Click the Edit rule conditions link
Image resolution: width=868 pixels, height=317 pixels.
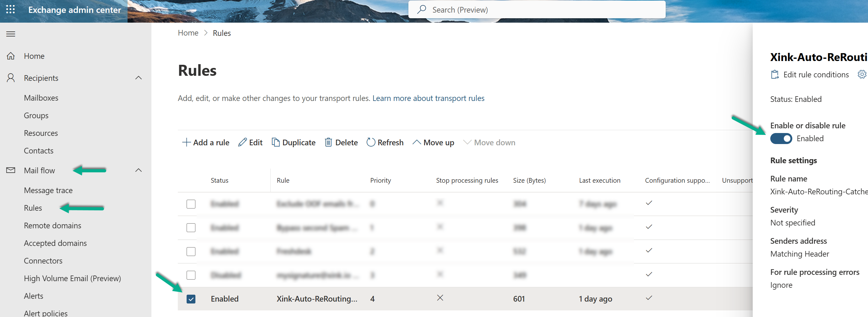click(x=816, y=75)
